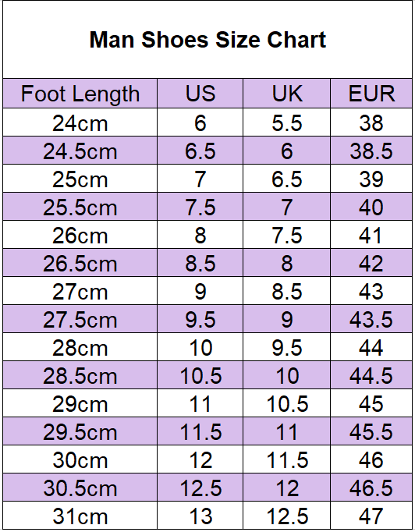The image size is (415, 532).
Task: Click the 30.5cm foot length cell
Action: (x=80, y=488)
